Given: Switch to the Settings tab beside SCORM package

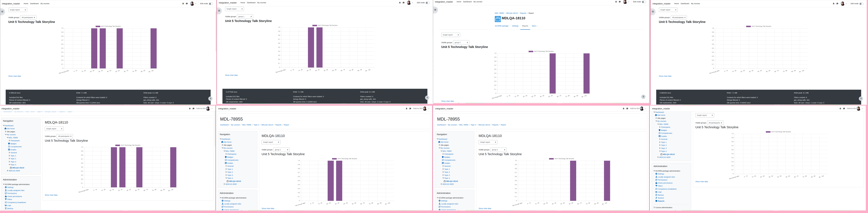Looking at the screenshot, I should click(x=515, y=26).
